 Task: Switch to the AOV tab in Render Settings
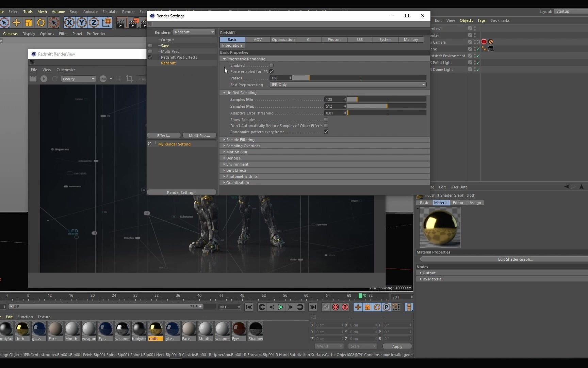click(x=258, y=40)
